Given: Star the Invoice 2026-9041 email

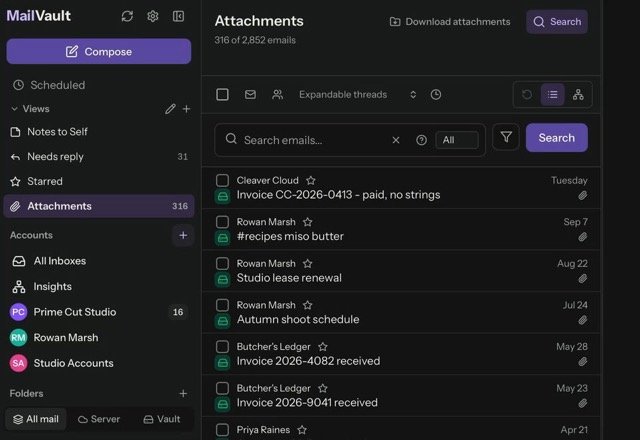Looking at the screenshot, I should point(322,388).
